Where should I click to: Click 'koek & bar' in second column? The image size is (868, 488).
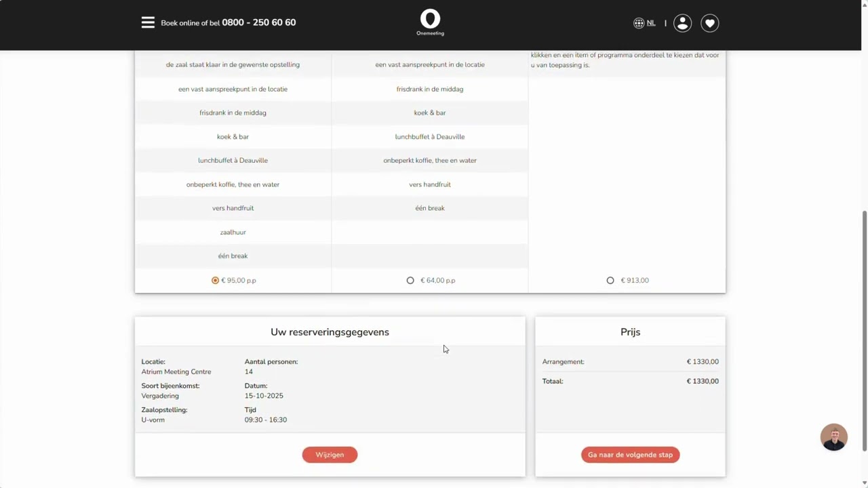430,113
